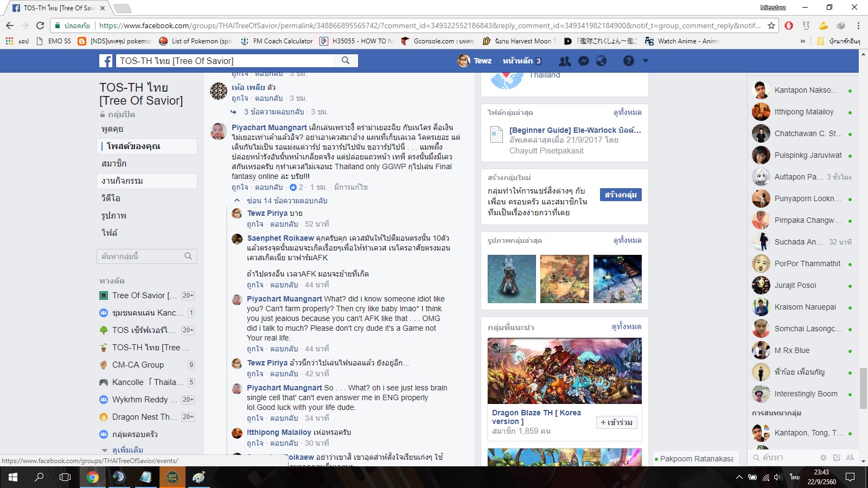Open Pakpoom Ratanakasa chat tab

(x=696, y=459)
